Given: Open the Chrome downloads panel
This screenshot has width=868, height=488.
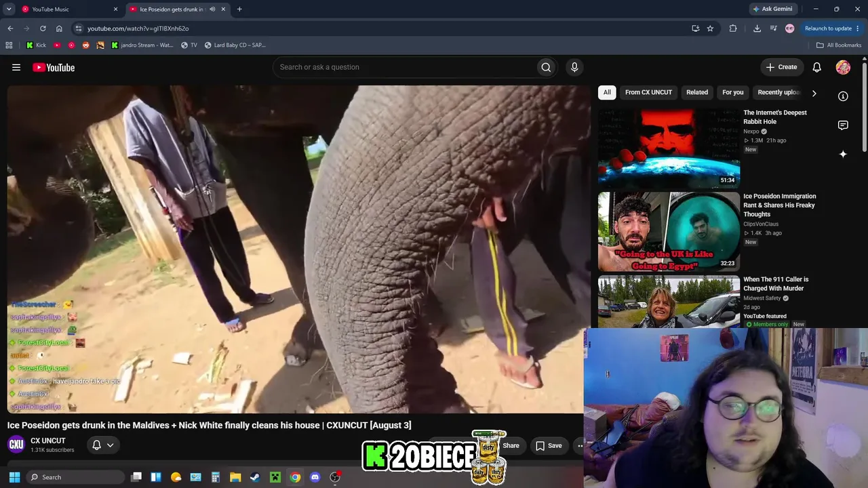Looking at the screenshot, I should pyautogui.click(x=757, y=28).
